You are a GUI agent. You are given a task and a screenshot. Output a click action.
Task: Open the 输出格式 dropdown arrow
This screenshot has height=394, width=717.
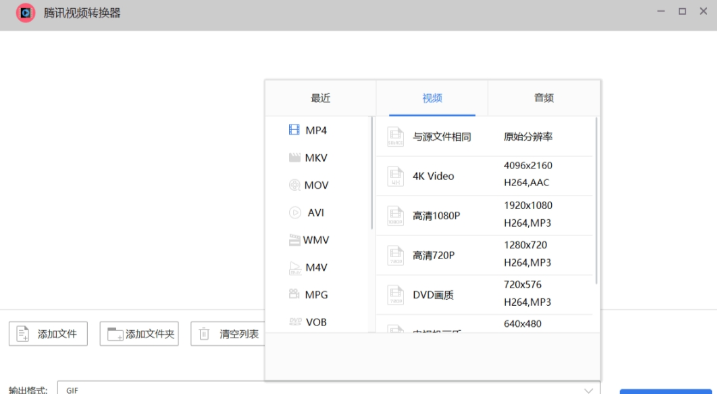pyautogui.click(x=589, y=390)
